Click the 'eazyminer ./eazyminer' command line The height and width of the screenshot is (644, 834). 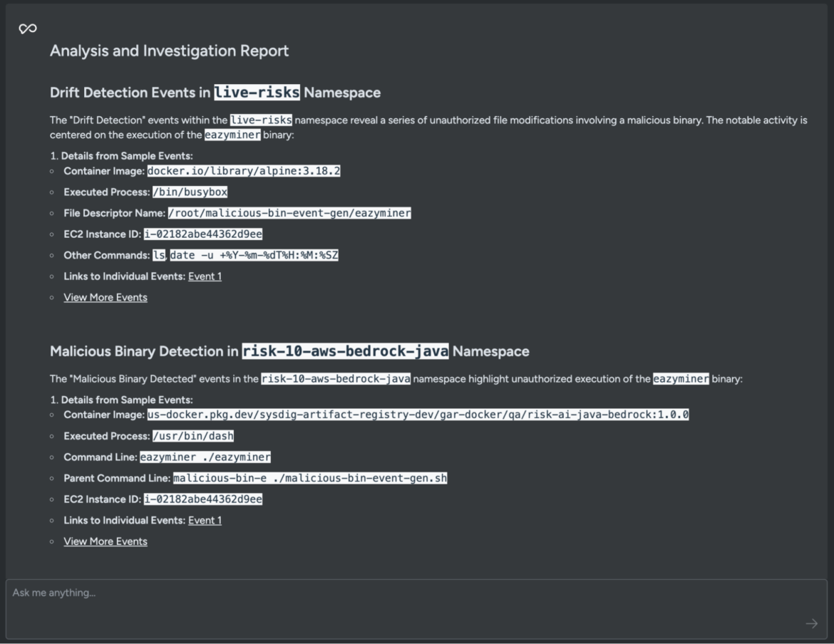[205, 457]
